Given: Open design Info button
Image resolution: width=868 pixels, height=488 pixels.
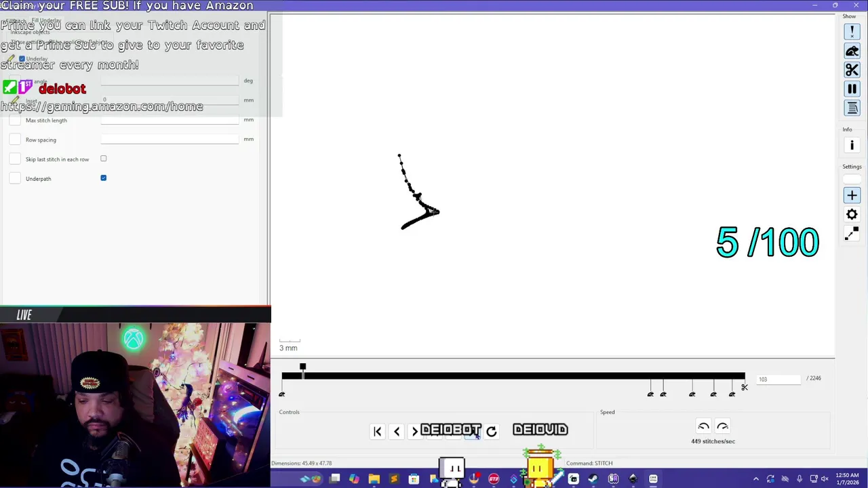Looking at the screenshot, I should pos(852,145).
